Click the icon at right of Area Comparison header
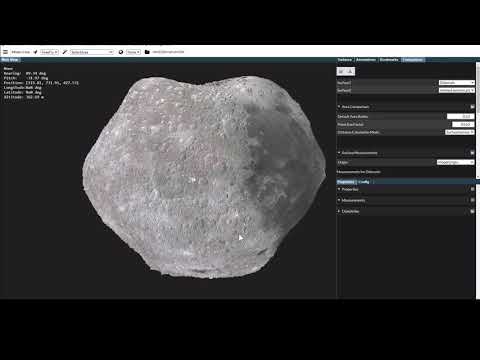 (x=472, y=107)
